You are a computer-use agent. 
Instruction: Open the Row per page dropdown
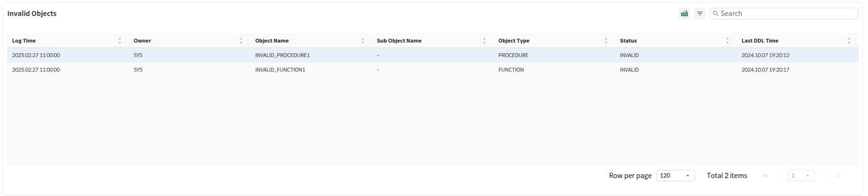point(675,176)
